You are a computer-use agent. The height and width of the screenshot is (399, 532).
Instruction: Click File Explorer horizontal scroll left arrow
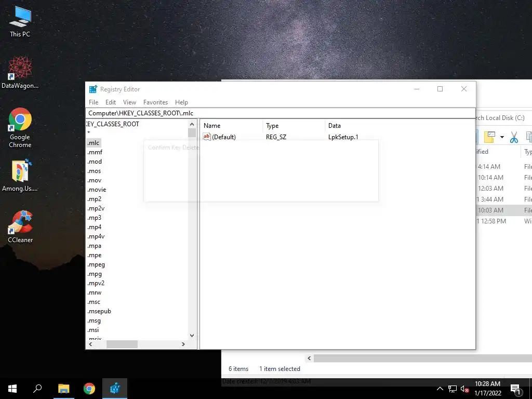(x=309, y=358)
